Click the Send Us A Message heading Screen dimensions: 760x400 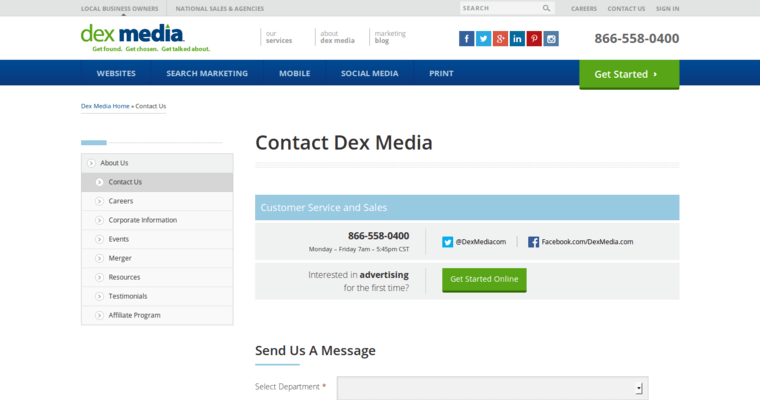click(315, 351)
